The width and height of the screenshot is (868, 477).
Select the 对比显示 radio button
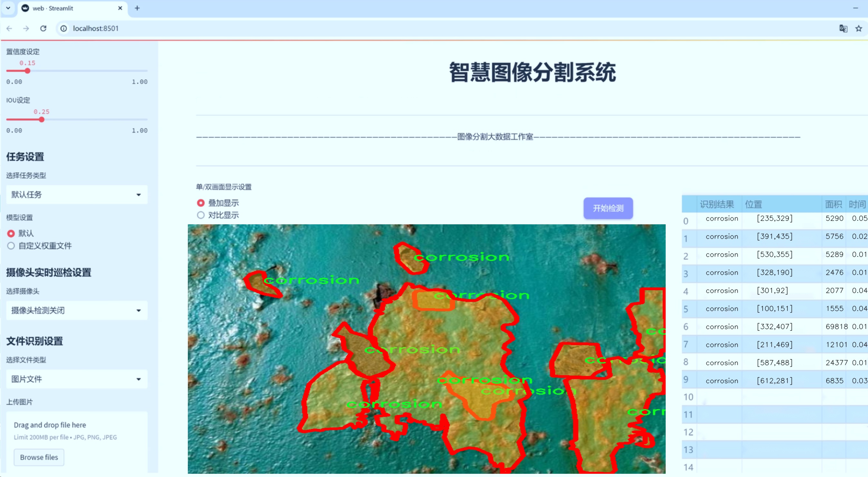click(201, 215)
